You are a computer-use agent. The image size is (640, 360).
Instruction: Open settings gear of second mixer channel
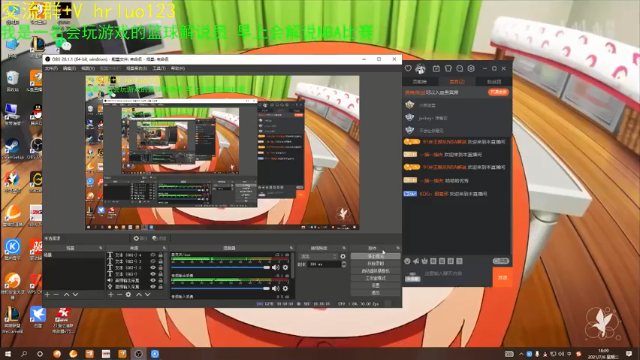285,288
